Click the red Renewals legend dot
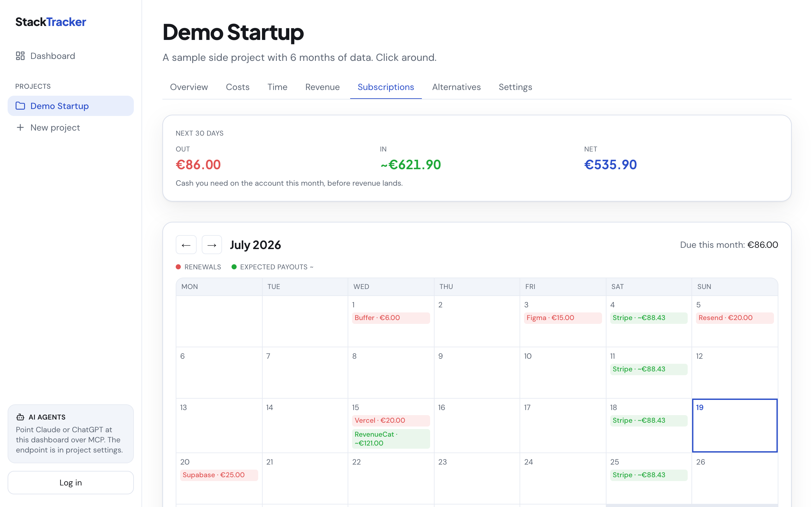 click(x=178, y=267)
